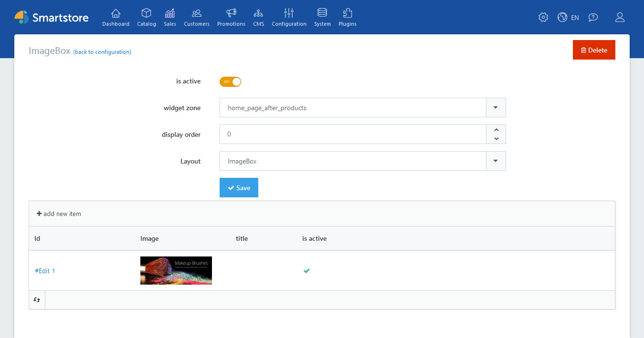
Task: Click the display order input field
Action: (353, 134)
